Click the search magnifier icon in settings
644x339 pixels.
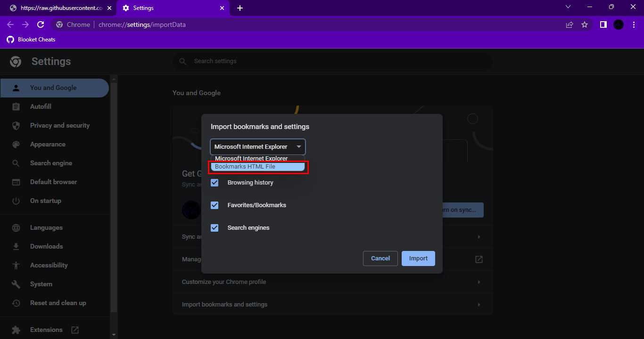tap(182, 61)
